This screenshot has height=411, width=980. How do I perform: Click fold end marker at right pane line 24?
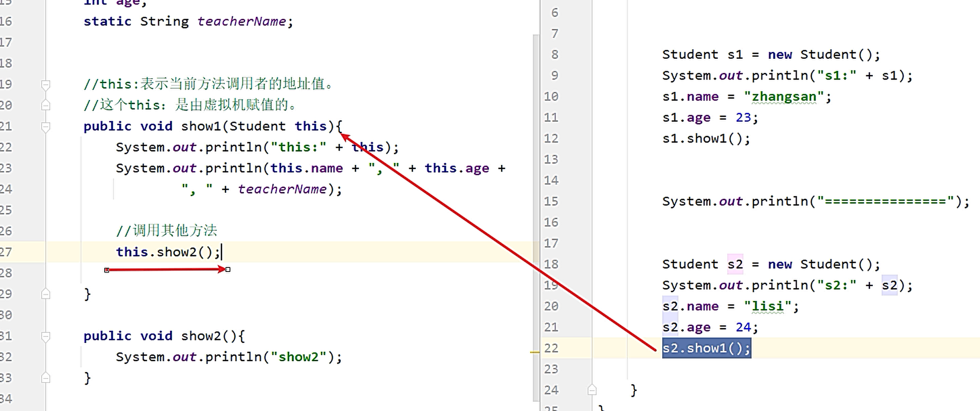pos(592,390)
